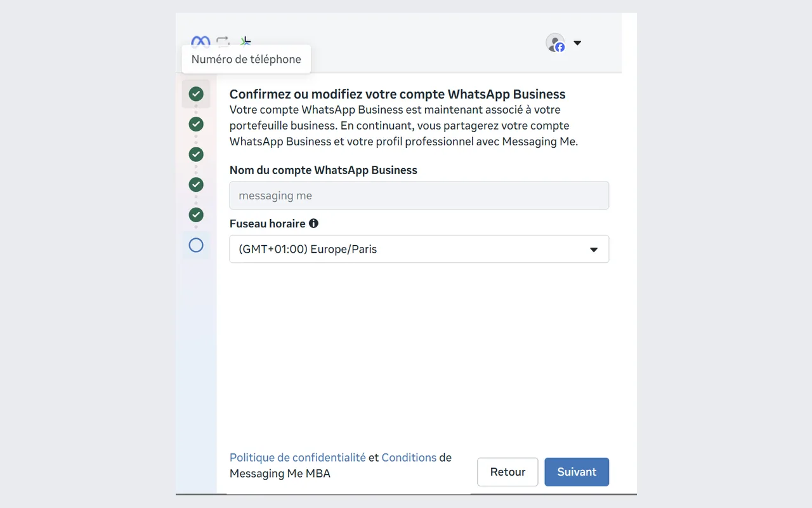This screenshot has width=812, height=508.
Task: Open the Conditions link
Action: pyautogui.click(x=409, y=457)
